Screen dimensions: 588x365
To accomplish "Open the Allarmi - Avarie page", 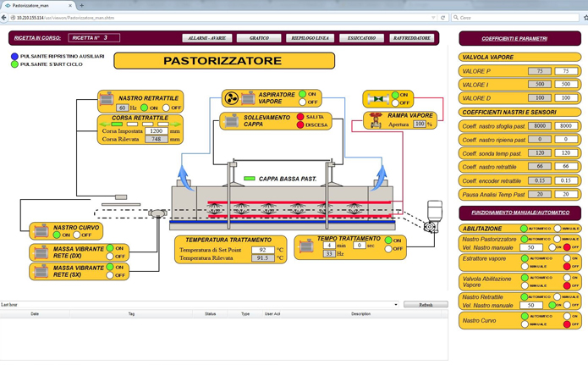I will (206, 38).
